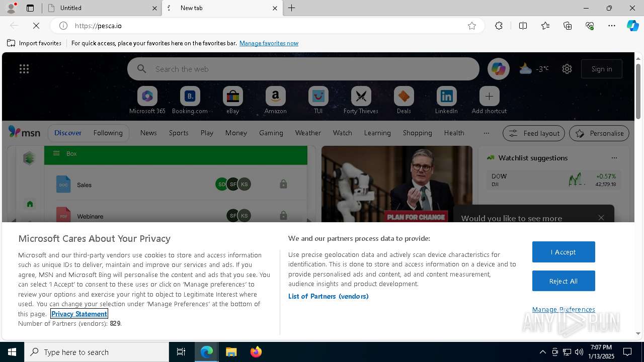Open Watchlist suggestions more options

tap(614, 158)
